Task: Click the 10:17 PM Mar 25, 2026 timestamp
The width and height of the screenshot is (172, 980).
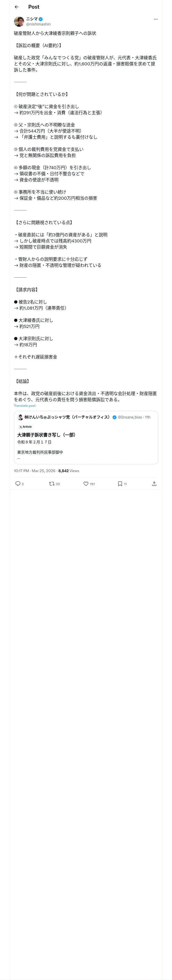Action: click(35, 471)
